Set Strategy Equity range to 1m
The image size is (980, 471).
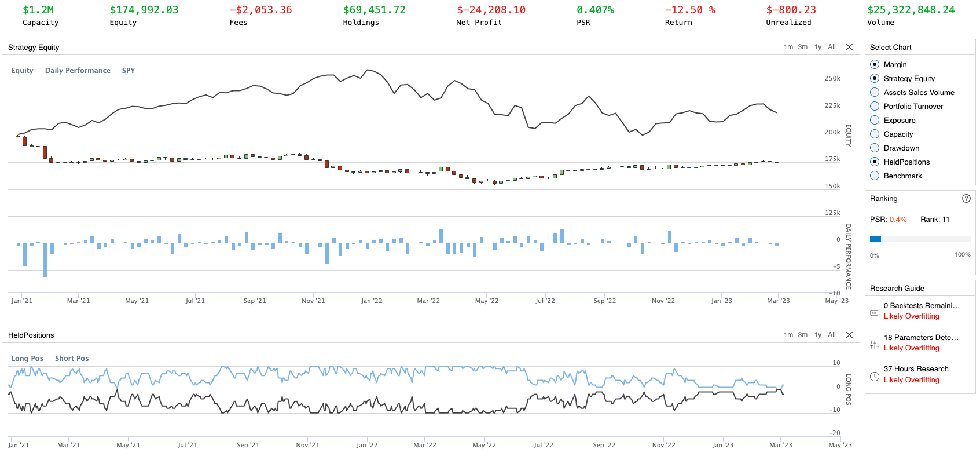pos(788,47)
